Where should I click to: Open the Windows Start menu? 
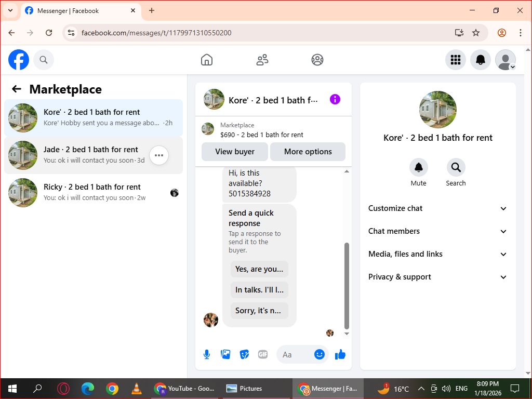[12, 389]
